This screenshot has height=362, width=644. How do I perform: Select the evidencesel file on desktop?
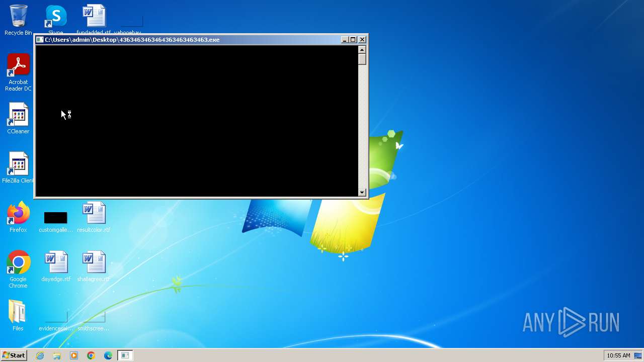coord(56,321)
